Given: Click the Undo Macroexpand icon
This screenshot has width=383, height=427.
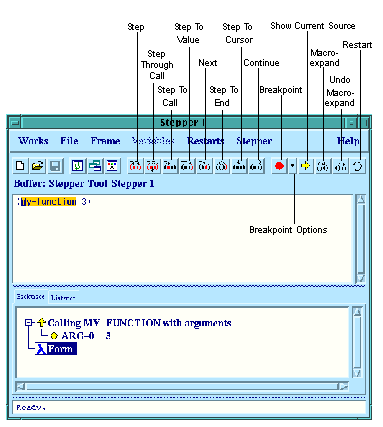Looking at the screenshot, I should coord(340,166).
